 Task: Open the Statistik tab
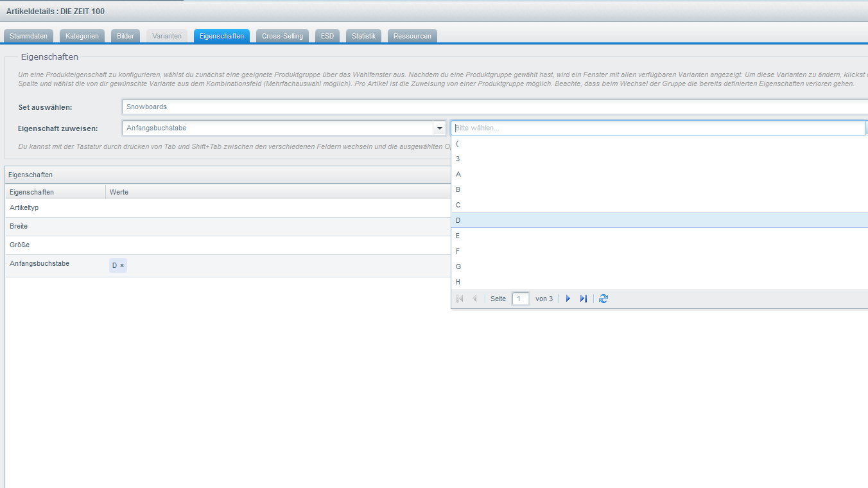coord(363,36)
